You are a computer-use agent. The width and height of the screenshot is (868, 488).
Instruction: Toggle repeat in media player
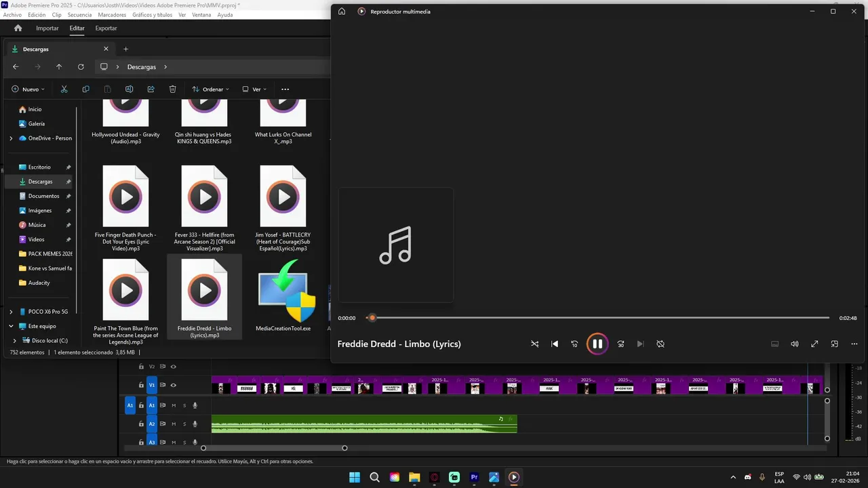coord(660,344)
